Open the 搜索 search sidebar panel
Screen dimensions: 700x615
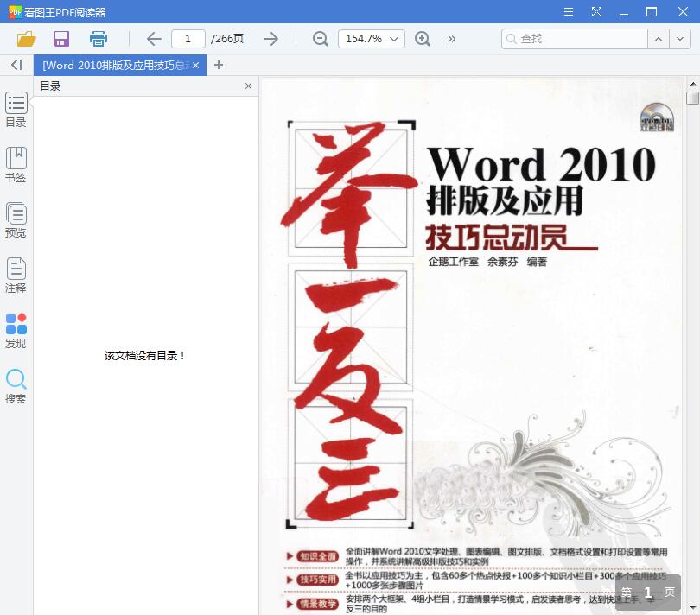tap(16, 386)
